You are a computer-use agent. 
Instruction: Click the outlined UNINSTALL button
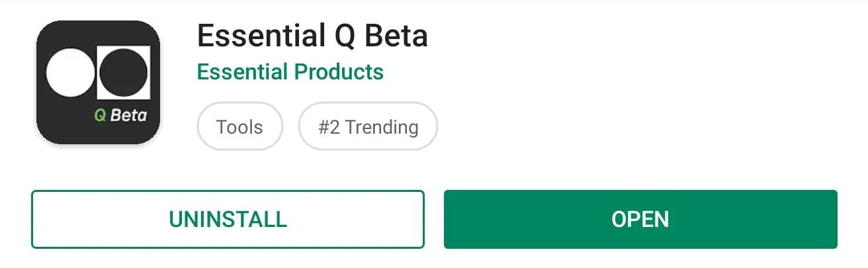point(228,219)
